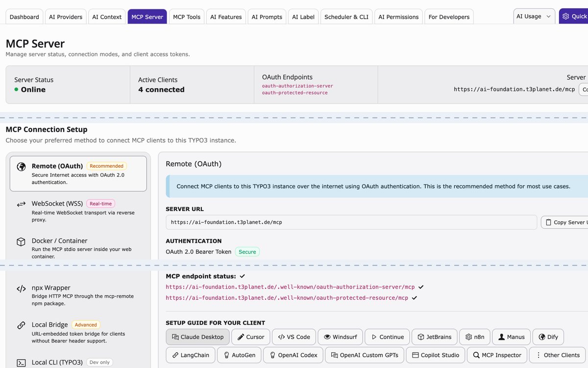Image resolution: width=588 pixels, height=368 pixels.
Task: Select the Remote (OAuth) globe icon
Action: (x=21, y=166)
